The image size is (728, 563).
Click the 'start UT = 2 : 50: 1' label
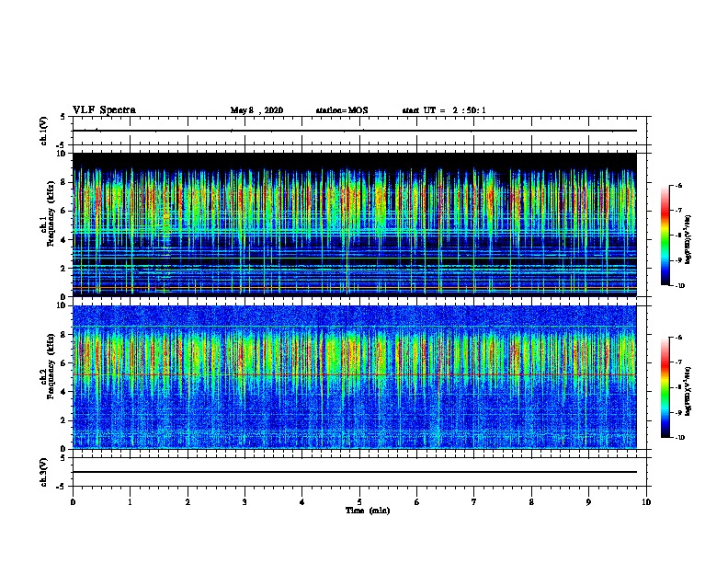point(444,110)
